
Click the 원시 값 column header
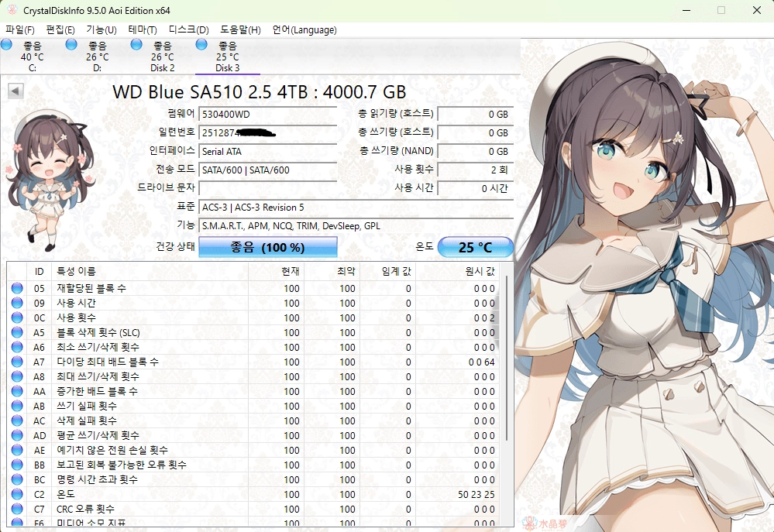coord(457,271)
